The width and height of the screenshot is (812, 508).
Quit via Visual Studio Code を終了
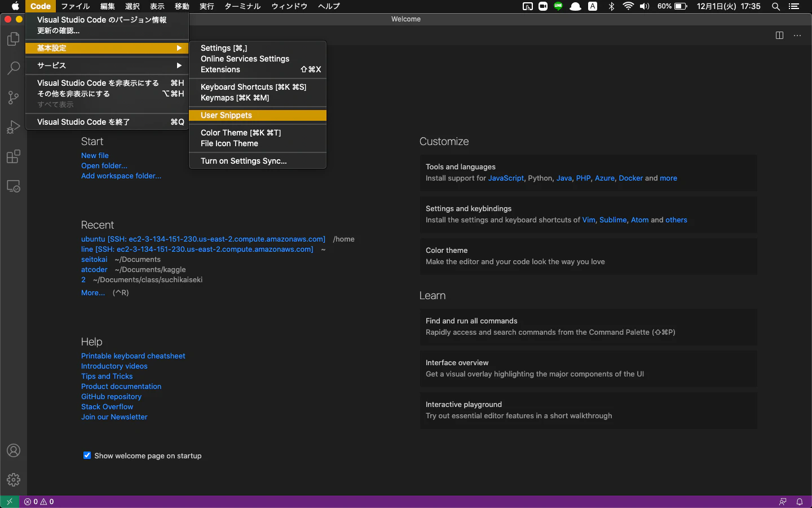coord(107,122)
